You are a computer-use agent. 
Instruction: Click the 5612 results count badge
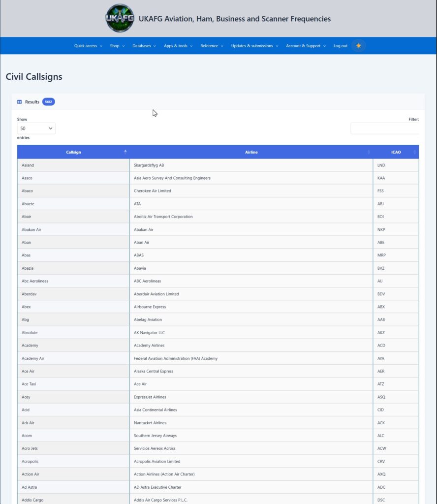(x=49, y=102)
